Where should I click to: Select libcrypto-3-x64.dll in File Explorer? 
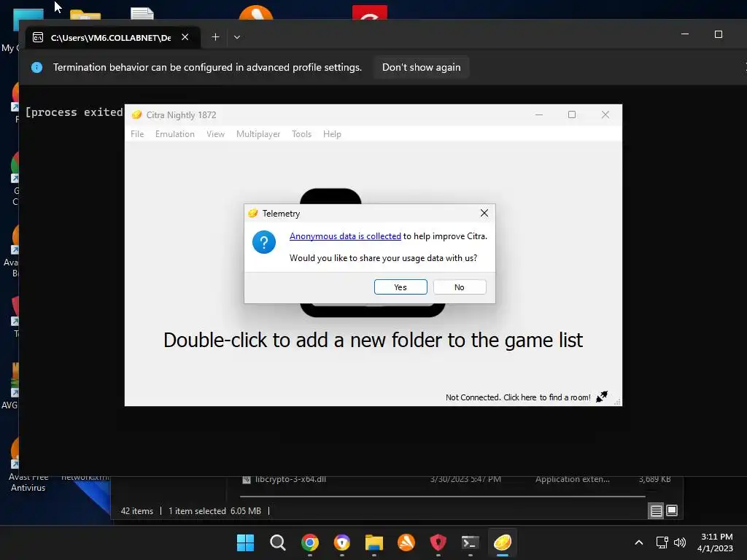290,479
